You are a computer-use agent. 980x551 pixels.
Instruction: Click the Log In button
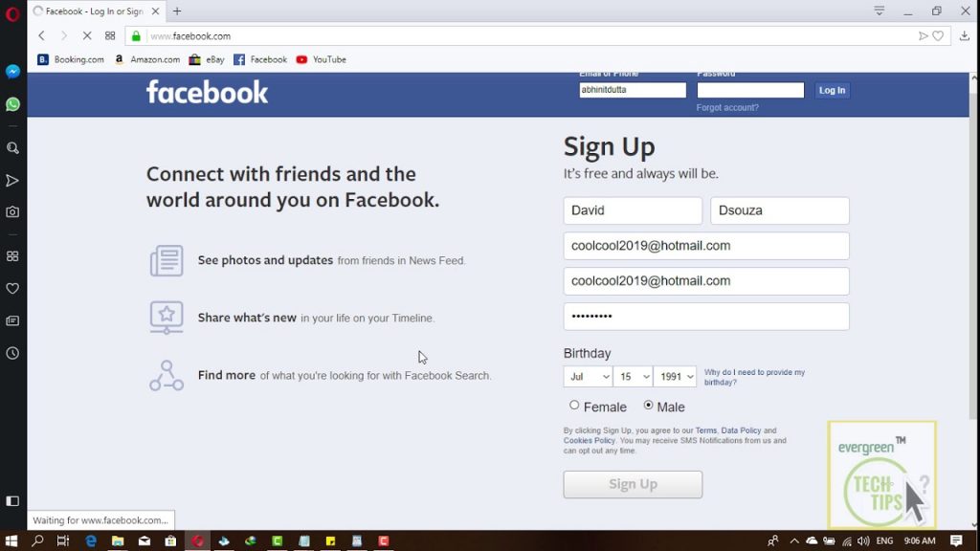pos(832,91)
